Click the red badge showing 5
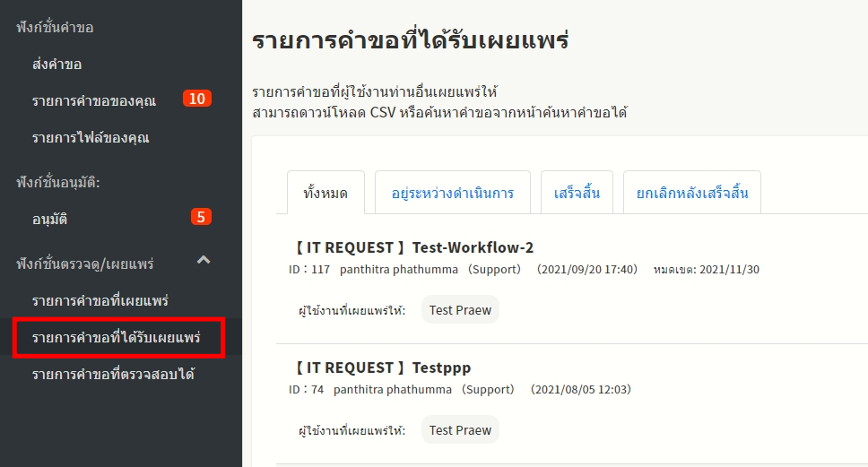The width and height of the screenshot is (868, 467). tap(201, 217)
